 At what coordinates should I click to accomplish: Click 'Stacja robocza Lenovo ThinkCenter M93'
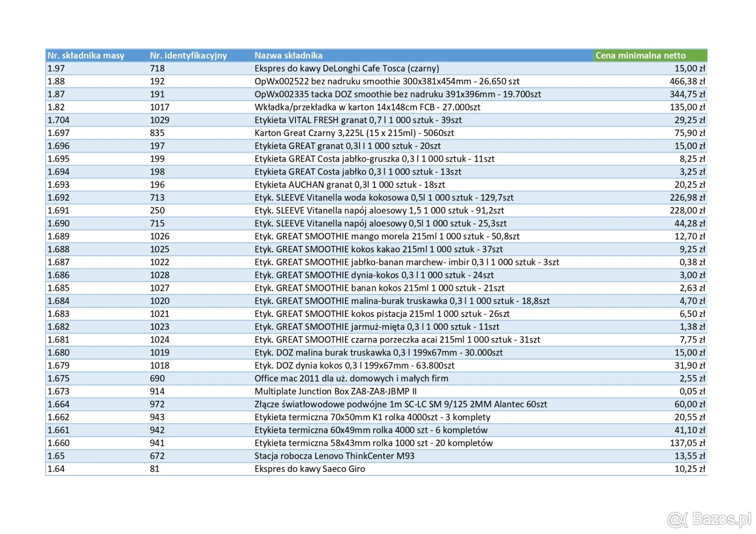[335, 456]
